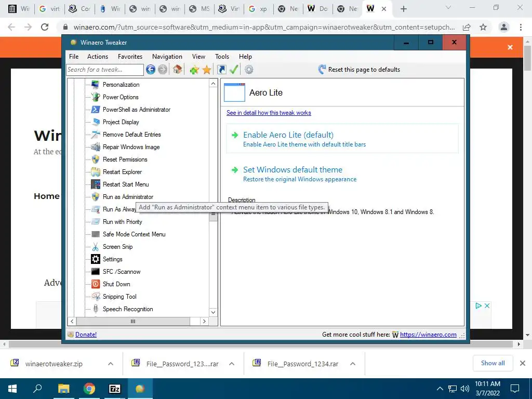The width and height of the screenshot is (532, 399).
Task: Open 7-Zip from the taskbar
Action: (x=115, y=389)
